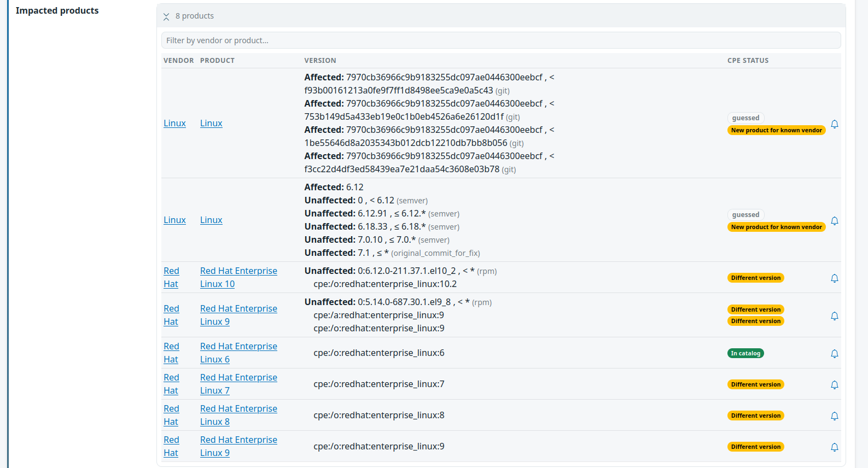This screenshot has height=468, width=868.
Task: Subscribe bell for Red Hat Enterprise Linux 6
Action: tap(835, 354)
